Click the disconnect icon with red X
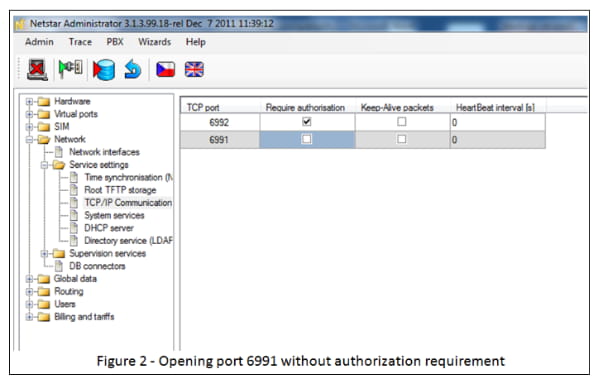The width and height of the screenshot is (598, 382). [x=37, y=69]
